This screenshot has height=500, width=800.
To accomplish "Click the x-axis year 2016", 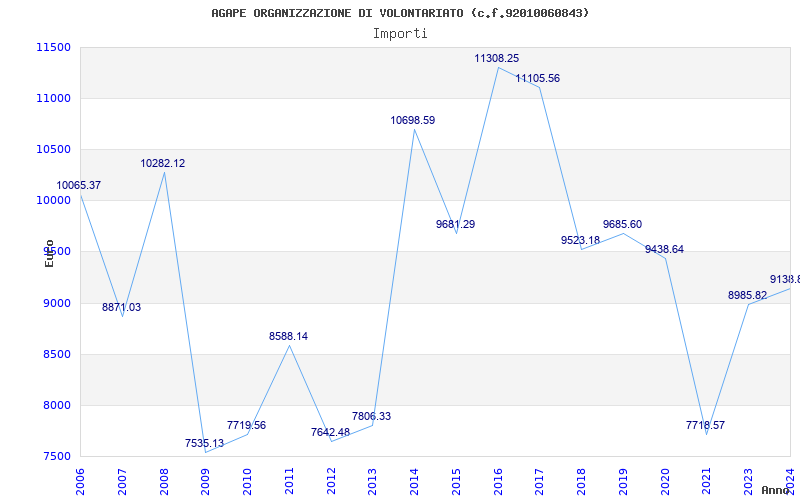I will 498,482.
